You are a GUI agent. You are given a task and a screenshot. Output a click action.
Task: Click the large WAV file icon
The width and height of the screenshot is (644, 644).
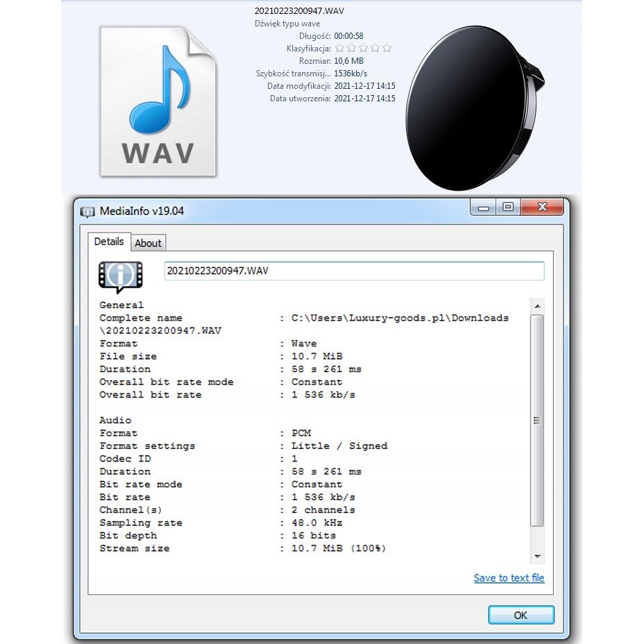tap(158, 101)
